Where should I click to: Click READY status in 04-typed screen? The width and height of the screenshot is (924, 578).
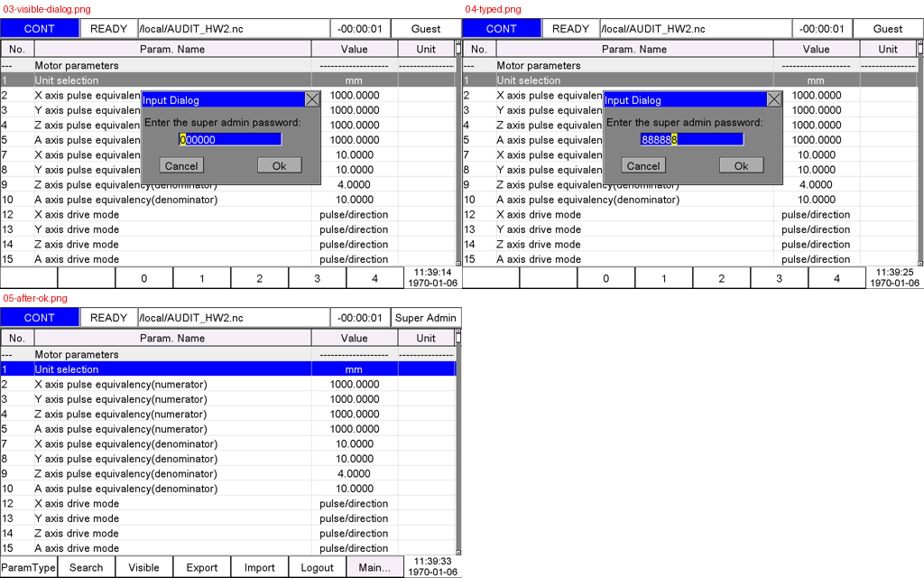(x=570, y=29)
